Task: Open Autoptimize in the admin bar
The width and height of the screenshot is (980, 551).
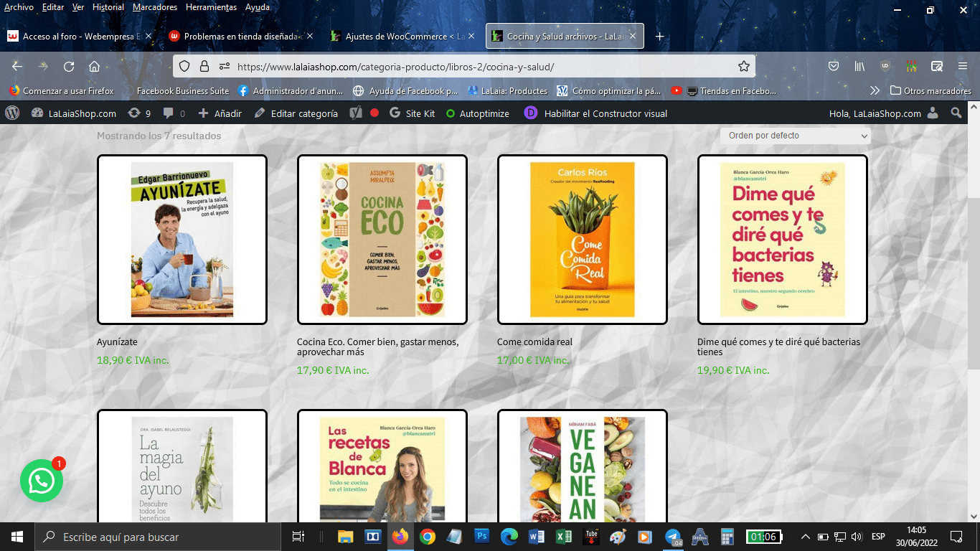Action: tap(478, 113)
